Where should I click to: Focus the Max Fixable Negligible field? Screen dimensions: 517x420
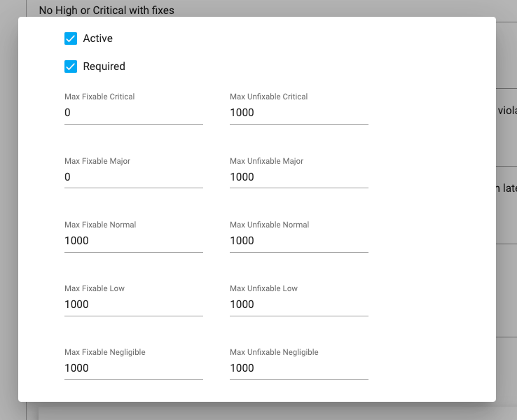(x=133, y=368)
